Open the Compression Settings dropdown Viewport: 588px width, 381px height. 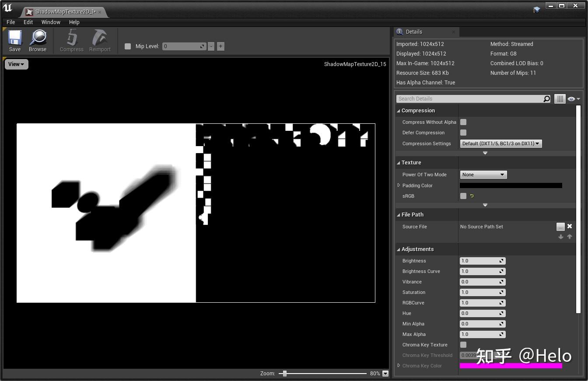tap(501, 143)
